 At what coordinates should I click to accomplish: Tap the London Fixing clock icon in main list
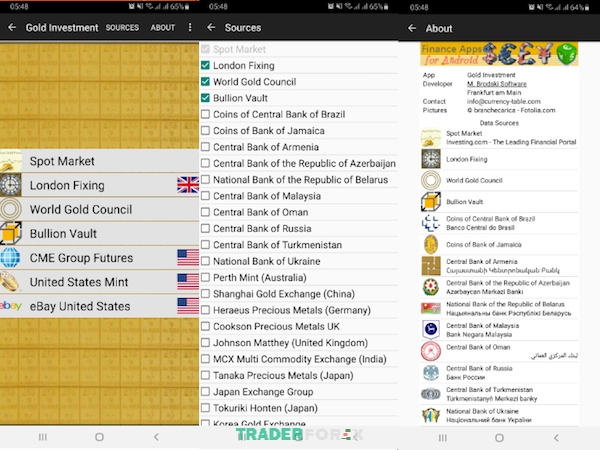[x=11, y=185]
